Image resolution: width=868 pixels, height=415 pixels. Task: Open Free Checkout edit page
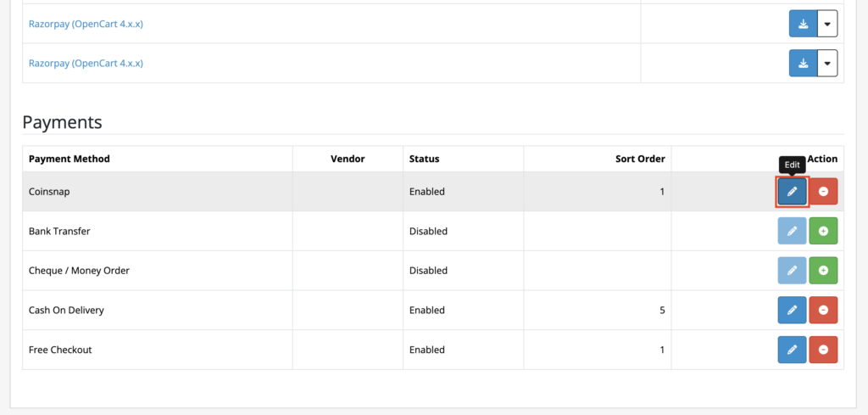[792, 349]
